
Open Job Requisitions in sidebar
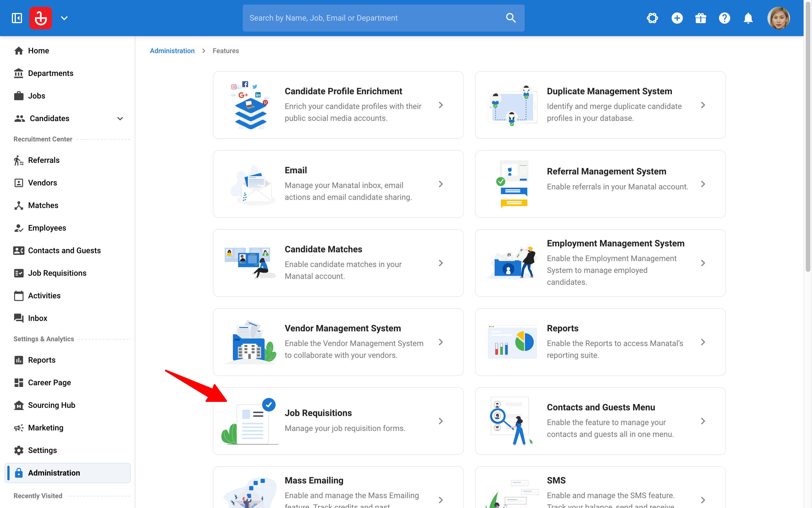pyautogui.click(x=67, y=273)
